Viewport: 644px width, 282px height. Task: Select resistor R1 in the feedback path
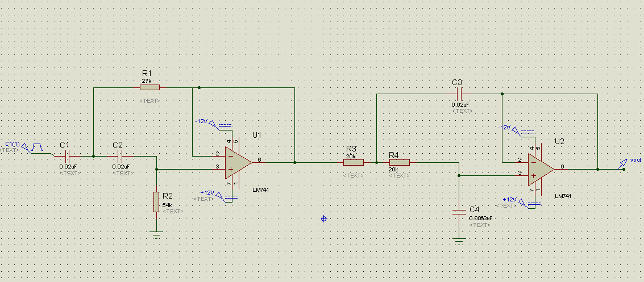[x=150, y=87]
